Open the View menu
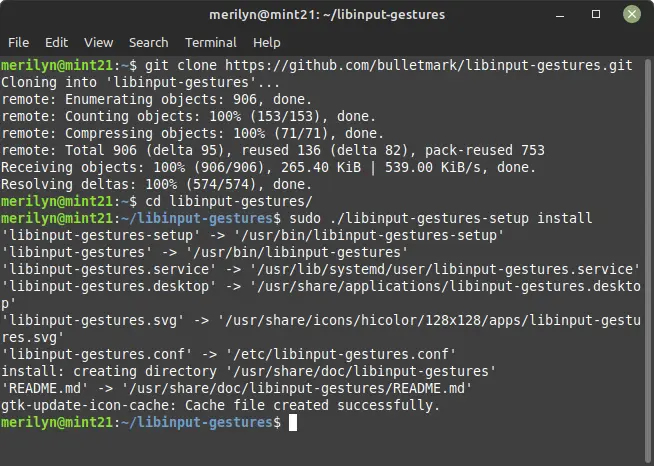The image size is (654, 466). (x=98, y=43)
